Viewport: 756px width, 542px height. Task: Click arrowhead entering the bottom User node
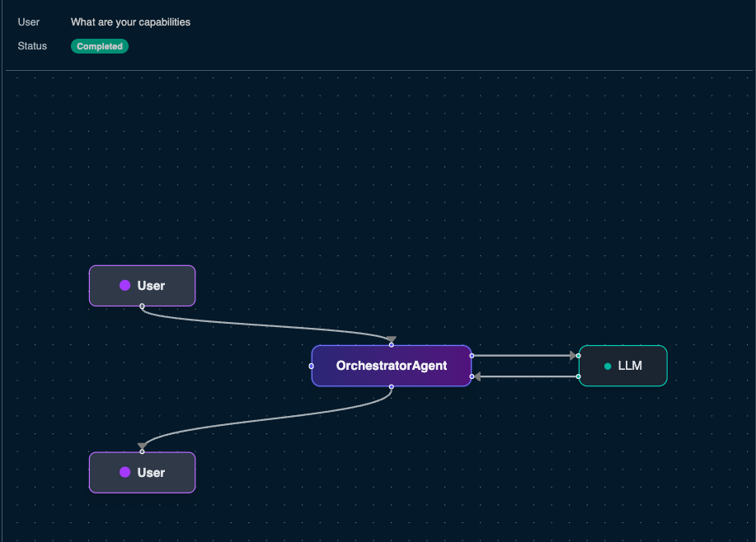142,446
